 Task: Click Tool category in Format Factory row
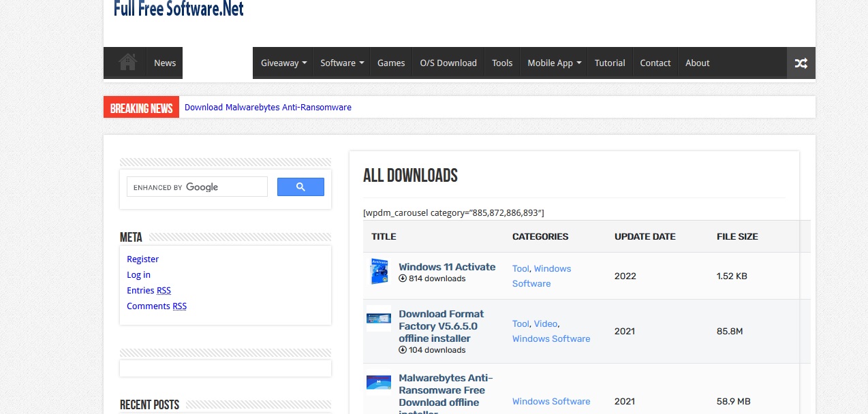point(521,323)
